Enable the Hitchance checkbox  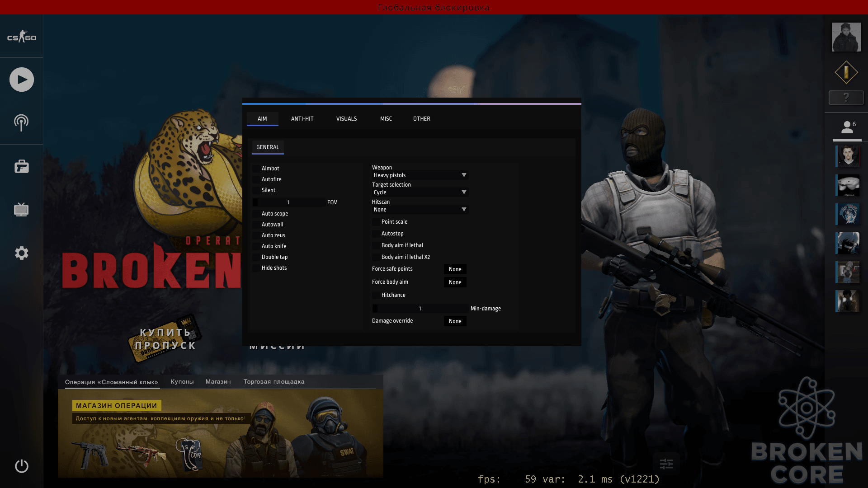pyautogui.click(x=376, y=295)
